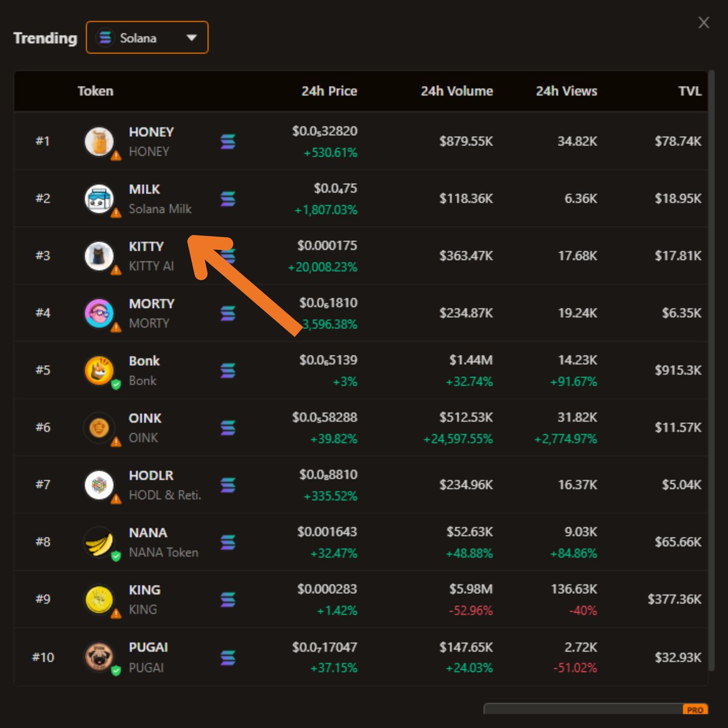Open the Solana chain dropdown

pyautogui.click(x=147, y=38)
